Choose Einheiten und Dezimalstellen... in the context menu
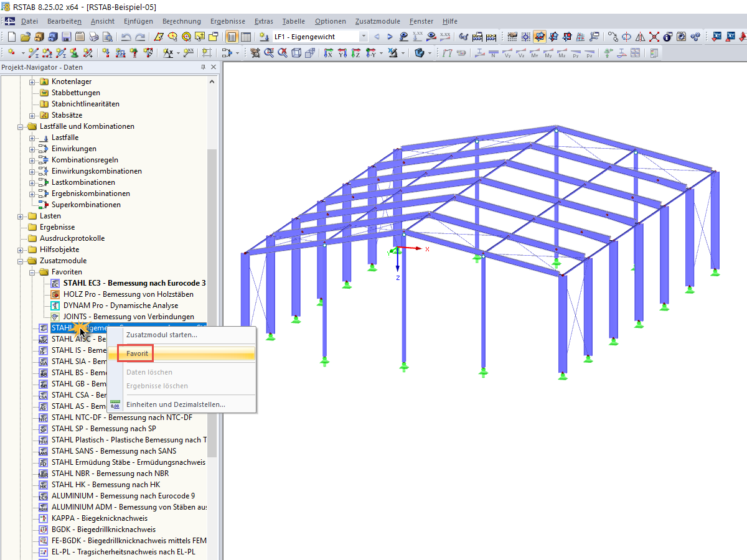 tap(182, 404)
